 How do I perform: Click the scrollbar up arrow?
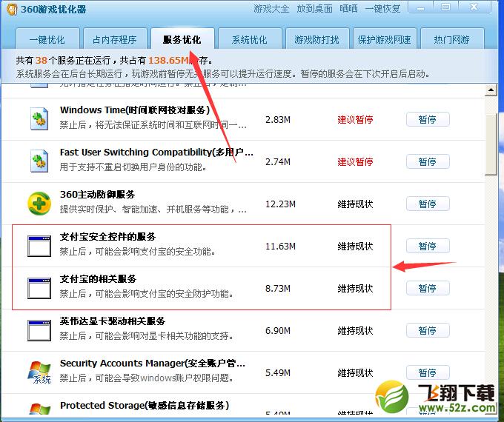(x=491, y=90)
